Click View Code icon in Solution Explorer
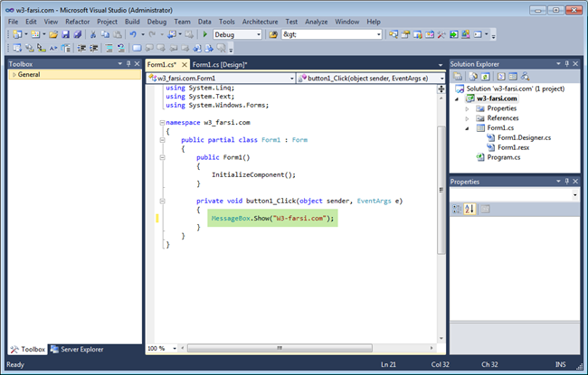588x375 pixels. (x=501, y=77)
